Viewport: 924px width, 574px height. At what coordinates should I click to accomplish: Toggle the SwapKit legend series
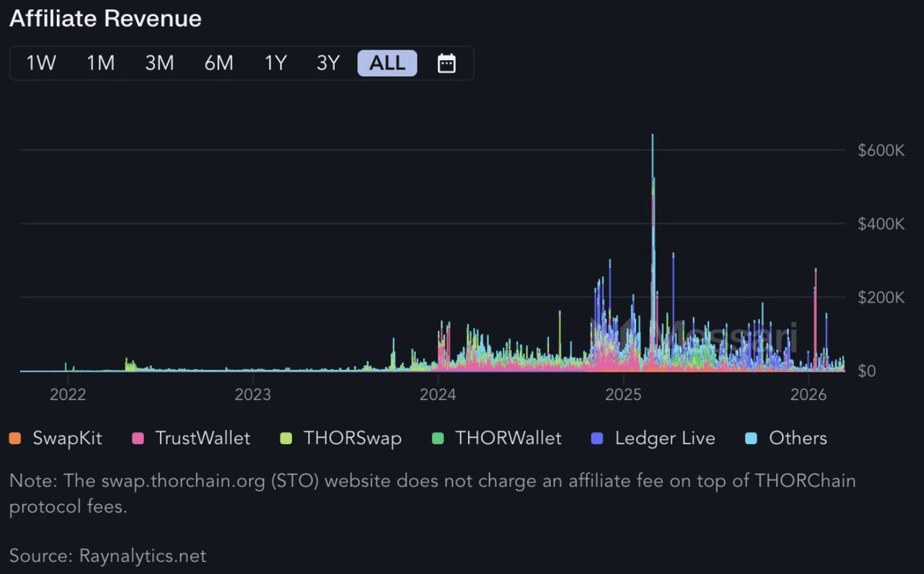67,439
